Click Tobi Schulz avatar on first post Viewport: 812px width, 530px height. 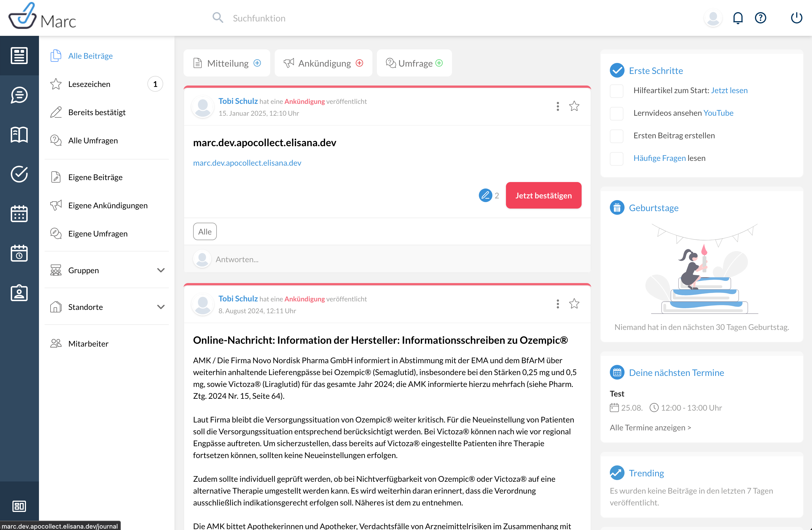coord(203,107)
